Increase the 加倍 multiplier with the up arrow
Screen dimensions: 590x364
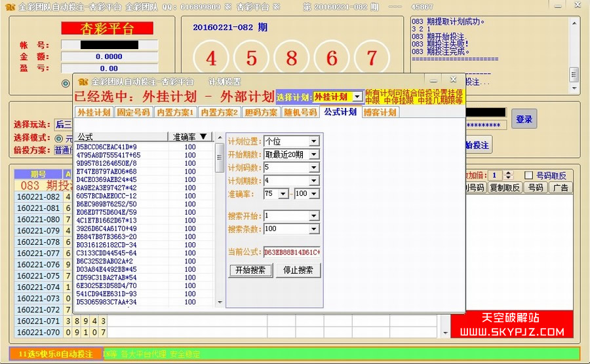[x=509, y=173]
